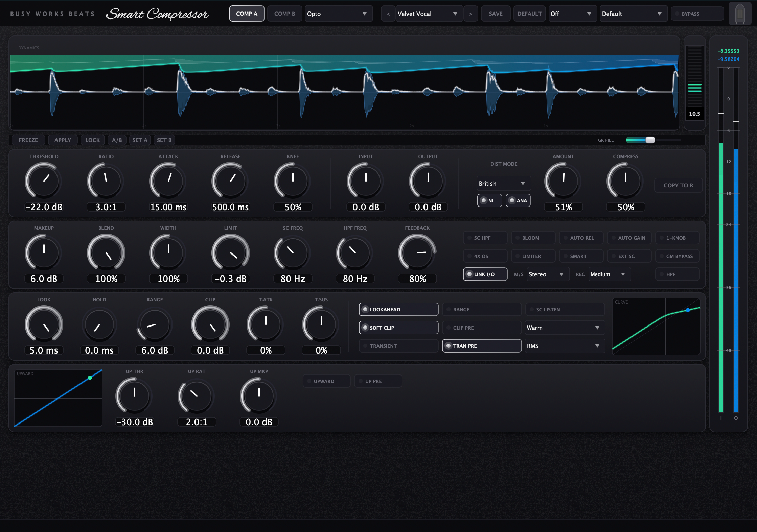Click the threshold value field -22.0 dB
This screenshot has width=757, height=532.
pos(44,207)
